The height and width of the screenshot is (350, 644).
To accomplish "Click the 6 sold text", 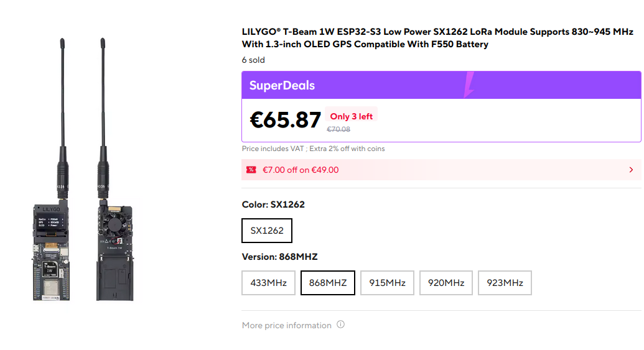I will pyautogui.click(x=253, y=60).
